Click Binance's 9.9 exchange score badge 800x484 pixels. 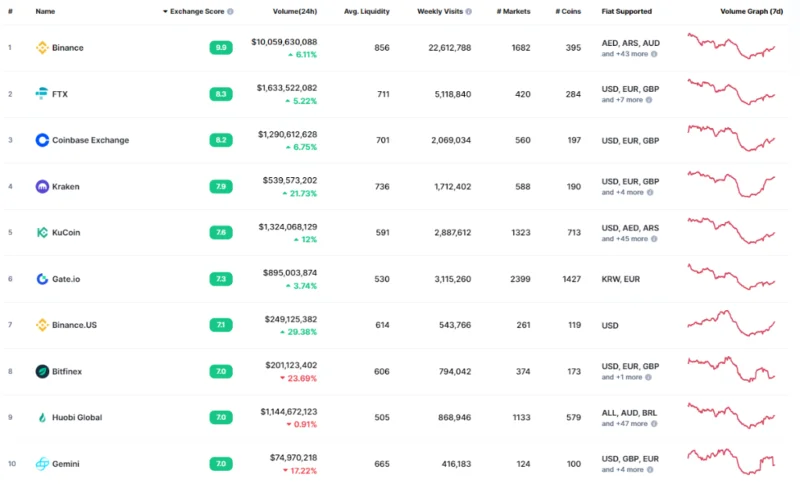(x=221, y=47)
